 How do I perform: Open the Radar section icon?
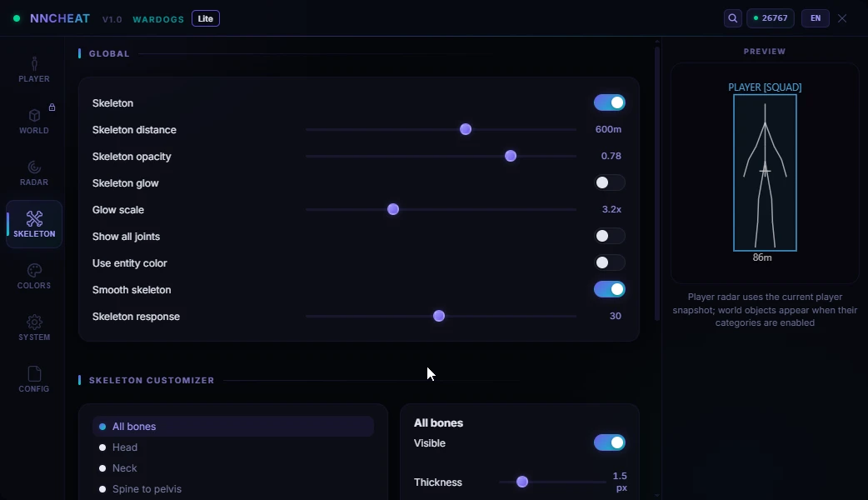pos(34,167)
